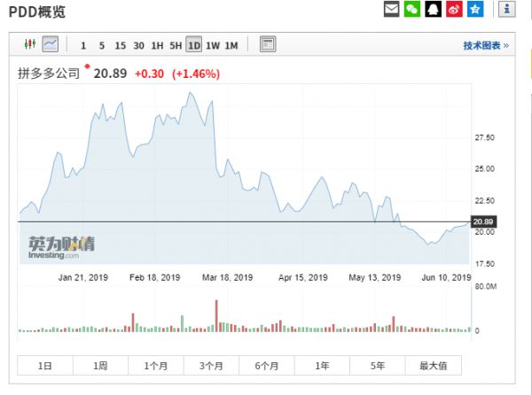The image size is (532, 395).
Task: Click the QQ share icon
Action: point(434,10)
